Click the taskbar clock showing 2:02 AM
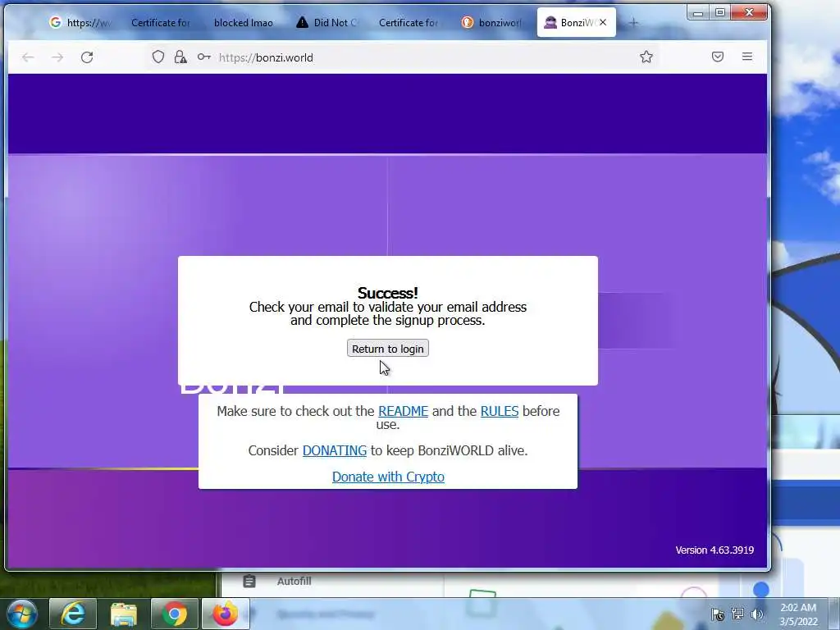The image size is (840, 630). pos(798,614)
